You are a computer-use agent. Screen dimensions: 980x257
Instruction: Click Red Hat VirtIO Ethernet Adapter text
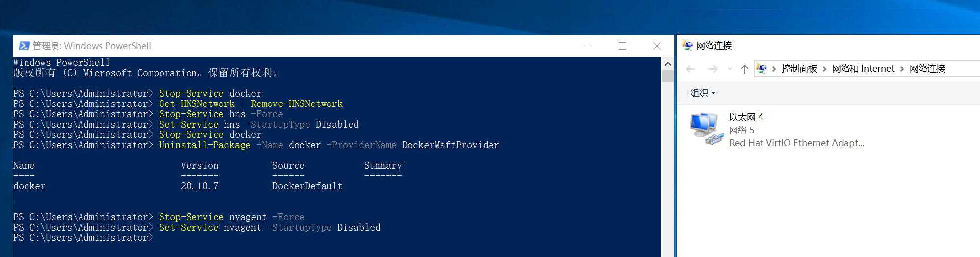796,143
